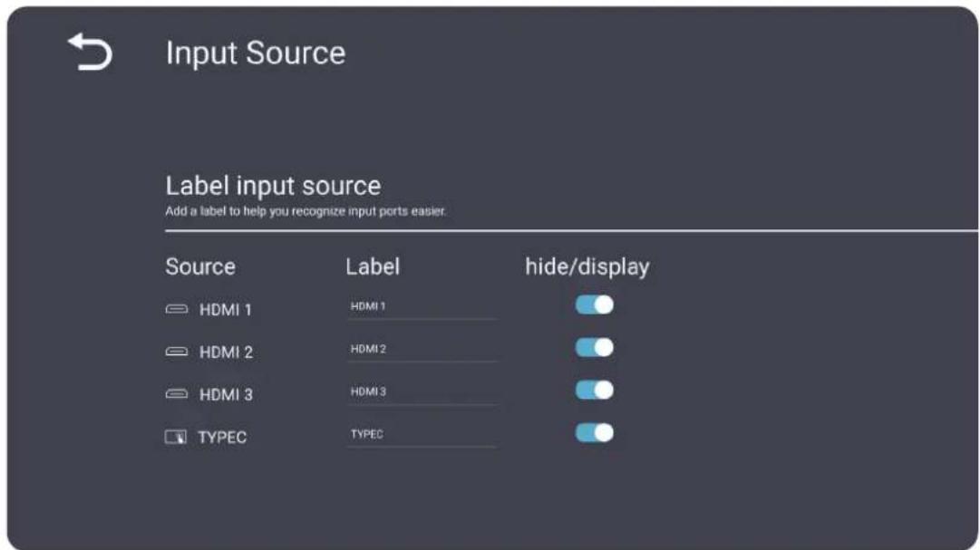Viewport: 980px width, 550px height.
Task: Toggle hide/display for HDMI 1
Action: tap(595, 305)
